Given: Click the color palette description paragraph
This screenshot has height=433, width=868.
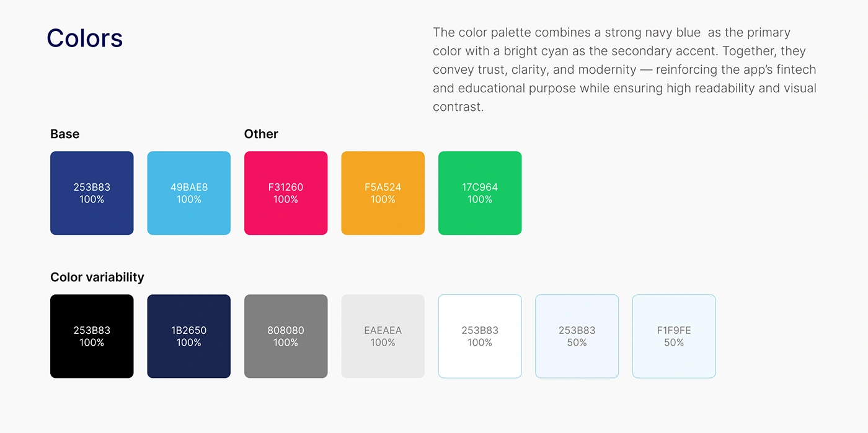Looking at the screenshot, I should point(624,69).
